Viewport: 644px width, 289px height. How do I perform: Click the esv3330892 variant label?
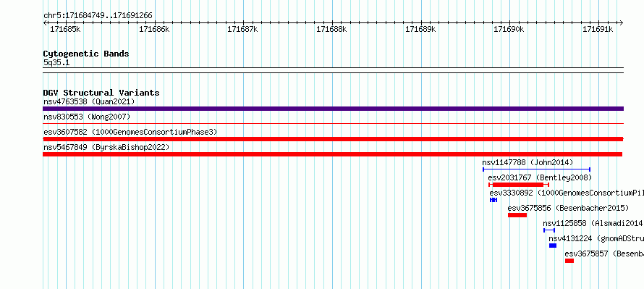[x=567, y=193]
